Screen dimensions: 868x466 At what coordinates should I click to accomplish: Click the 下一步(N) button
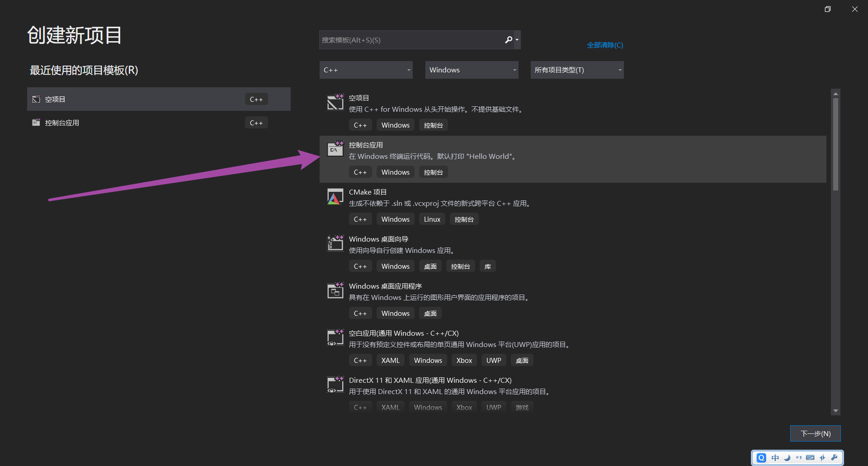[816, 433]
